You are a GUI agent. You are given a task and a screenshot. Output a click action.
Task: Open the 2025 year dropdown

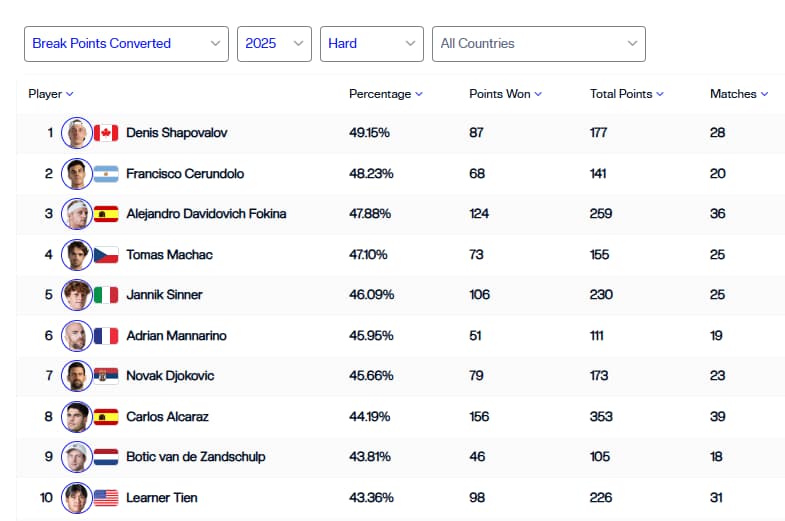(274, 44)
